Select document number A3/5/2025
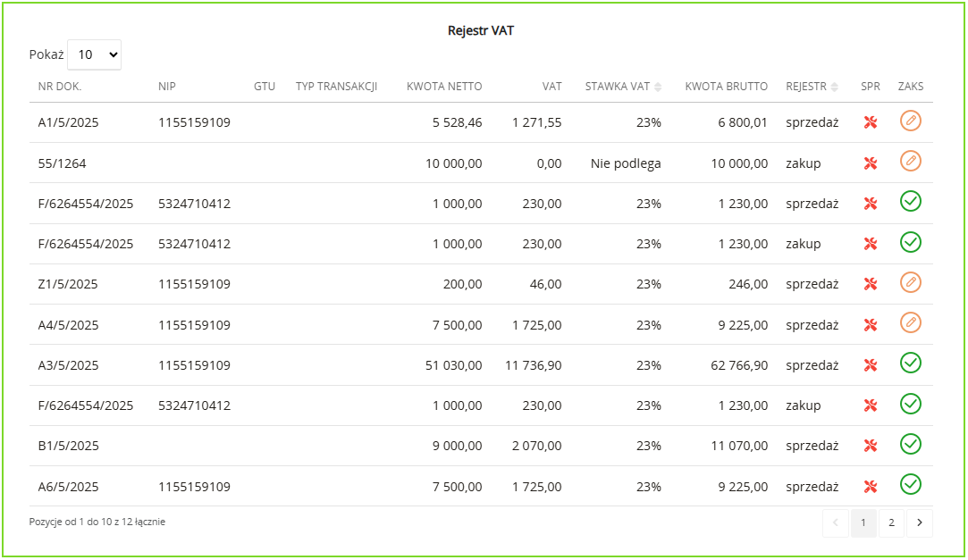 69,365
